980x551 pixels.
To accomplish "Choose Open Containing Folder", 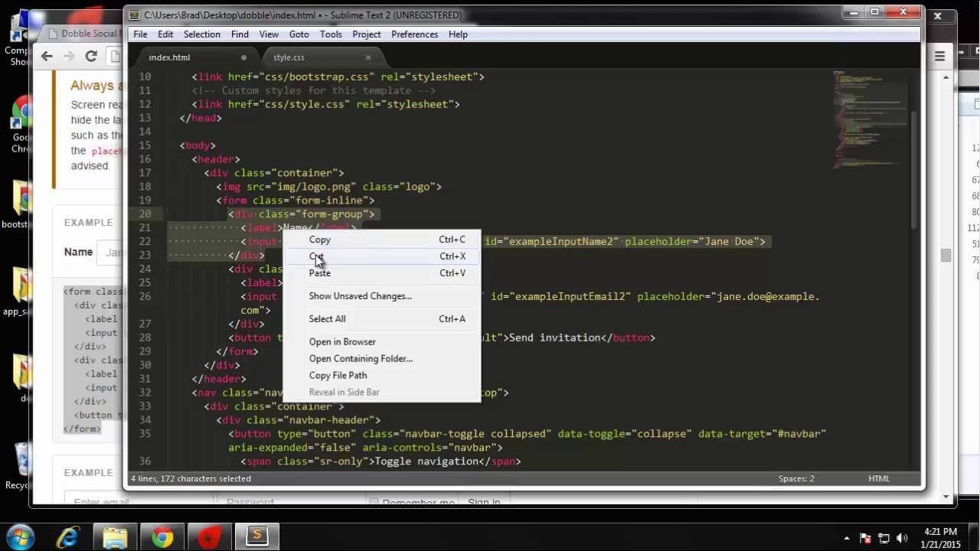I will click(382, 359).
